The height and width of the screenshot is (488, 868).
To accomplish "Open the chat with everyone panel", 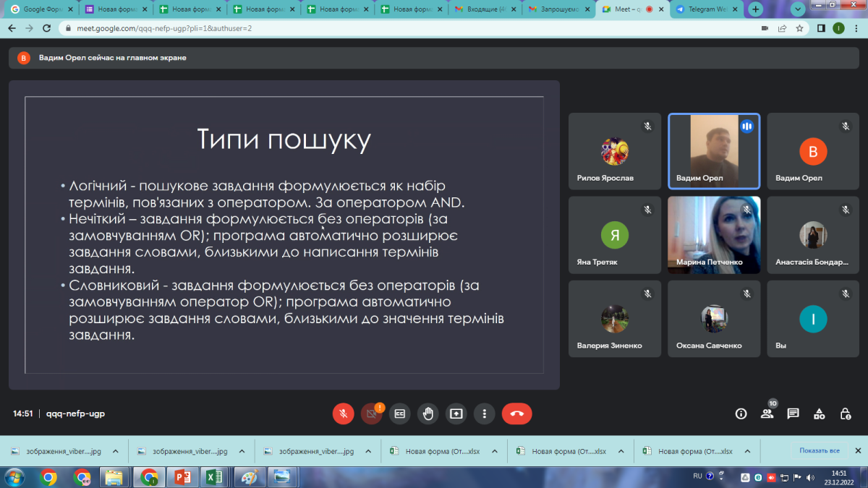I will (x=793, y=414).
